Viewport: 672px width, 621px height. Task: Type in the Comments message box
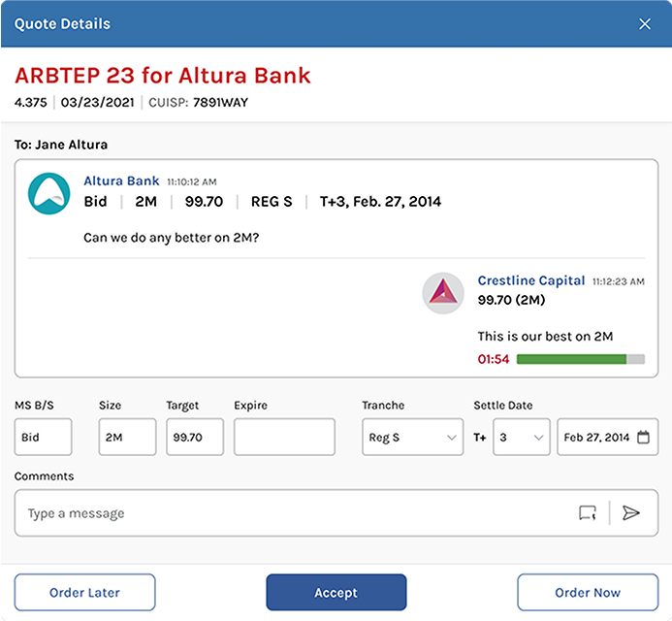(x=291, y=513)
